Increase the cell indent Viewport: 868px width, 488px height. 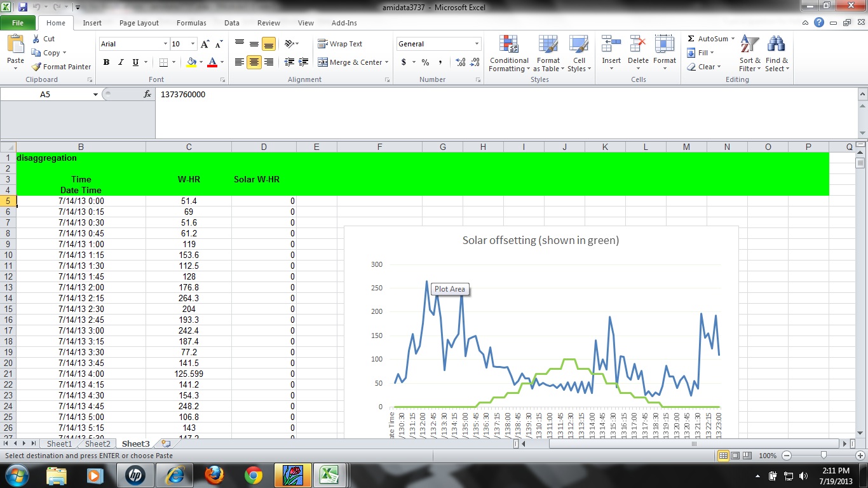[x=304, y=62]
